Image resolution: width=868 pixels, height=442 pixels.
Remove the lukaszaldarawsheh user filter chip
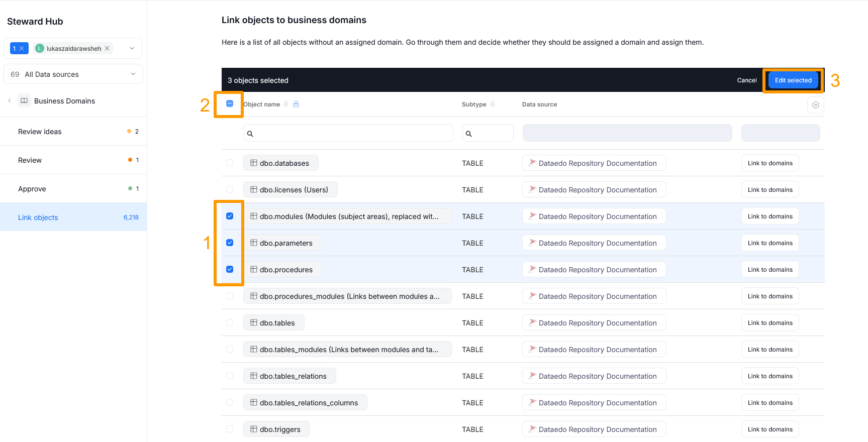pos(107,49)
